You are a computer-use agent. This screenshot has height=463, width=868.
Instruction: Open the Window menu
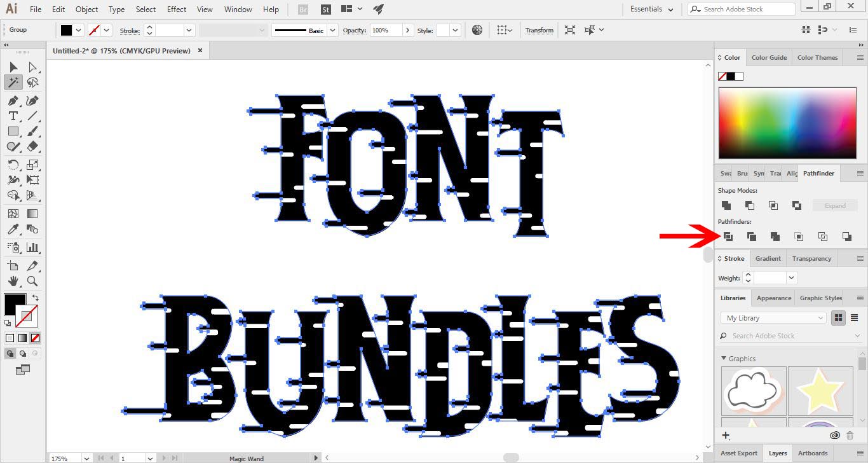click(238, 10)
